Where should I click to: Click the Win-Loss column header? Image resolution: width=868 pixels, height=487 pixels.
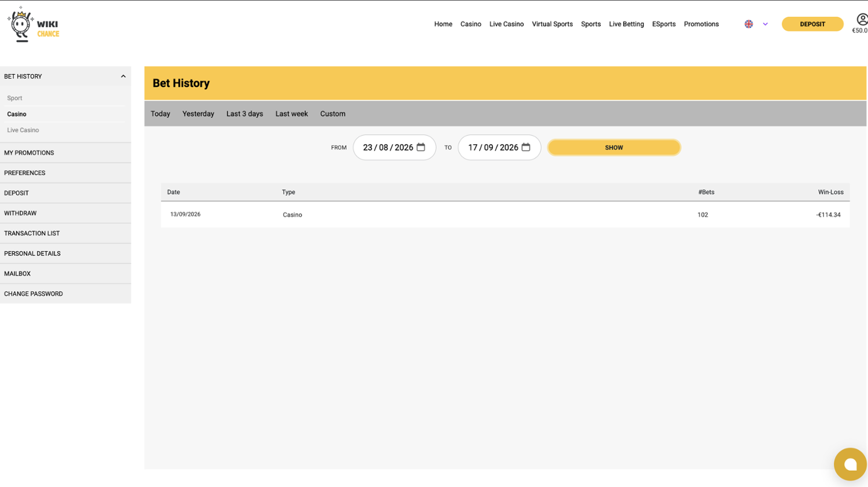830,192
